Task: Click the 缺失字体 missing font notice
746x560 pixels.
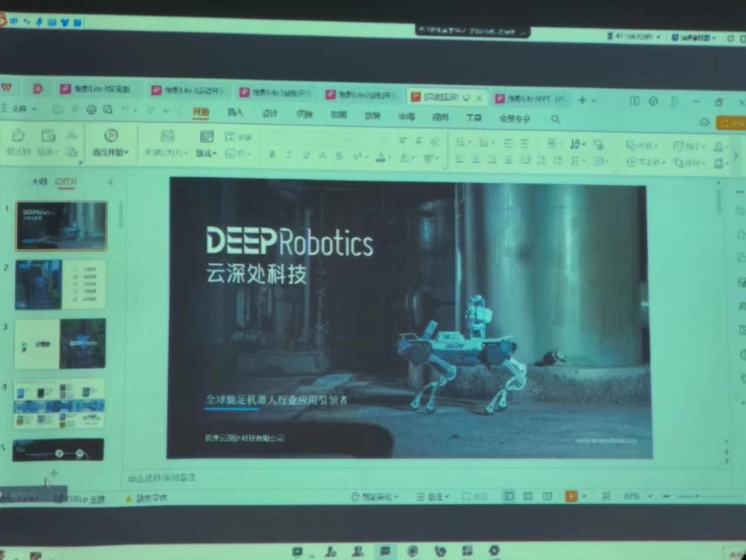Action: 147,499
